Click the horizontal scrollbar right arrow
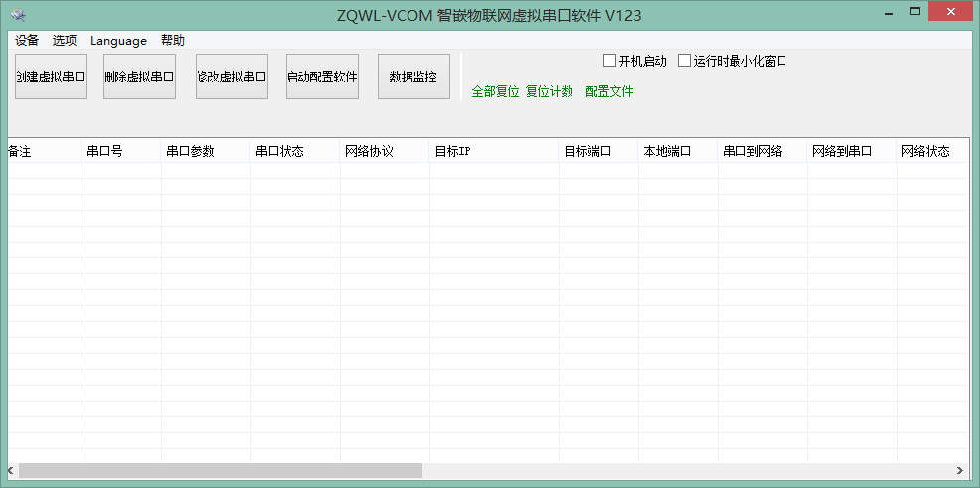Image resolution: width=980 pixels, height=488 pixels. [x=959, y=470]
